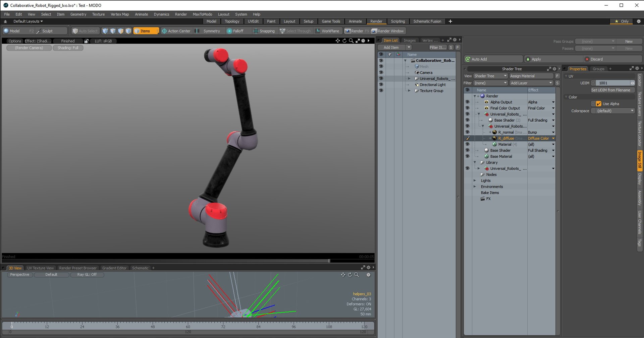
Task: Toggle Only star filter
Action: coord(622,21)
